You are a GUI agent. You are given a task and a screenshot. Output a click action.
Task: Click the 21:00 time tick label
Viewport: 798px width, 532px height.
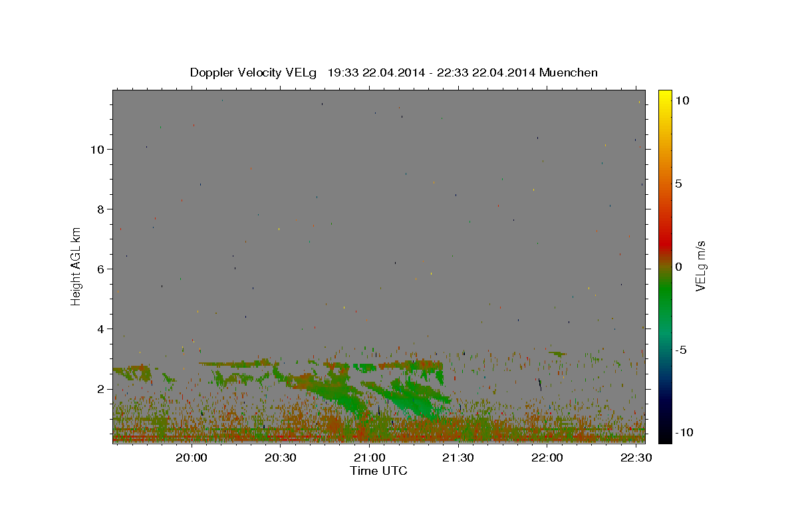[x=370, y=458]
